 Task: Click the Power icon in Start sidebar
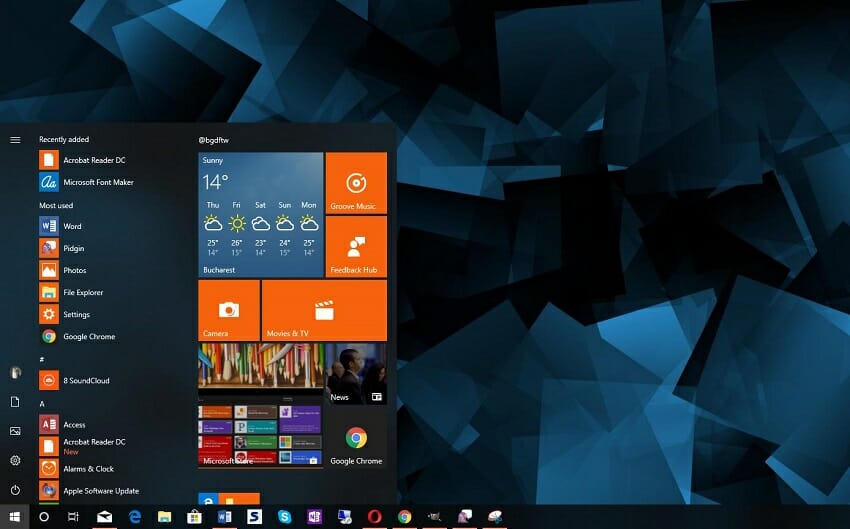[x=15, y=490]
